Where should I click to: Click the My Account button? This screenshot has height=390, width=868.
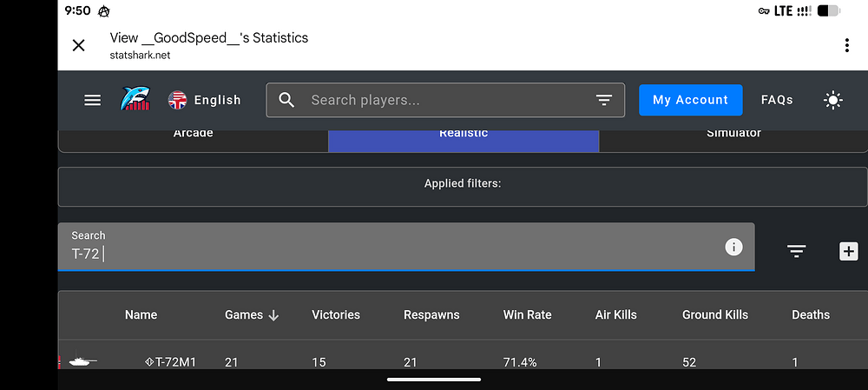coord(690,100)
